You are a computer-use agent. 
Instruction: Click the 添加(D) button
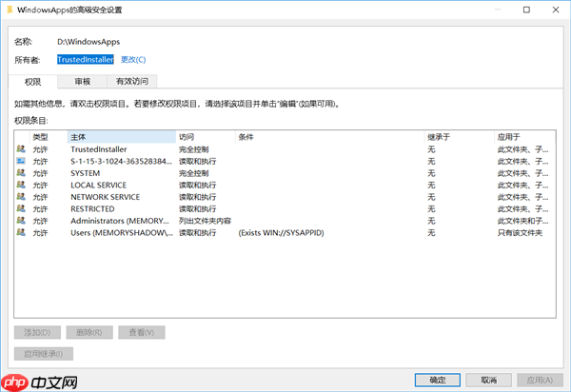[37, 332]
